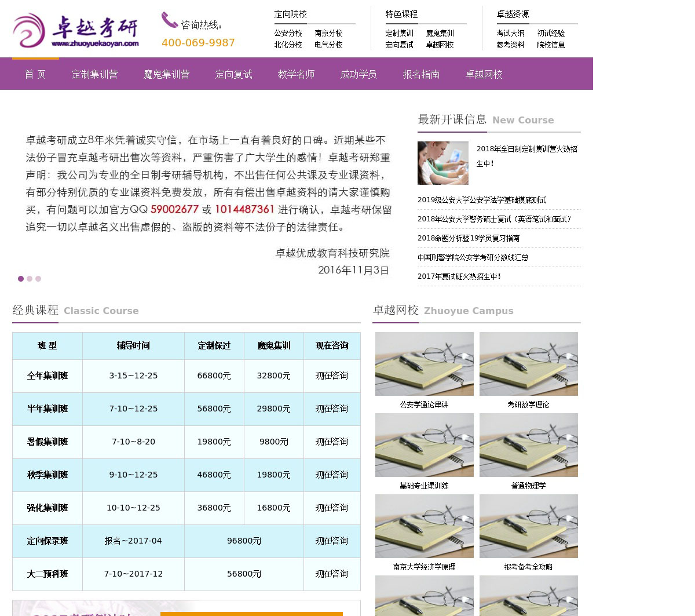Open the 考研数学理论 course image
The height and width of the screenshot is (616, 695).
pyautogui.click(x=528, y=364)
